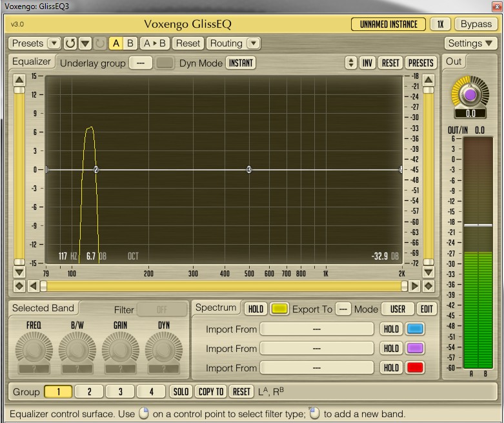The width and height of the screenshot is (504, 423).
Task: Toggle Spectrum HOLD button
Action: (256, 309)
